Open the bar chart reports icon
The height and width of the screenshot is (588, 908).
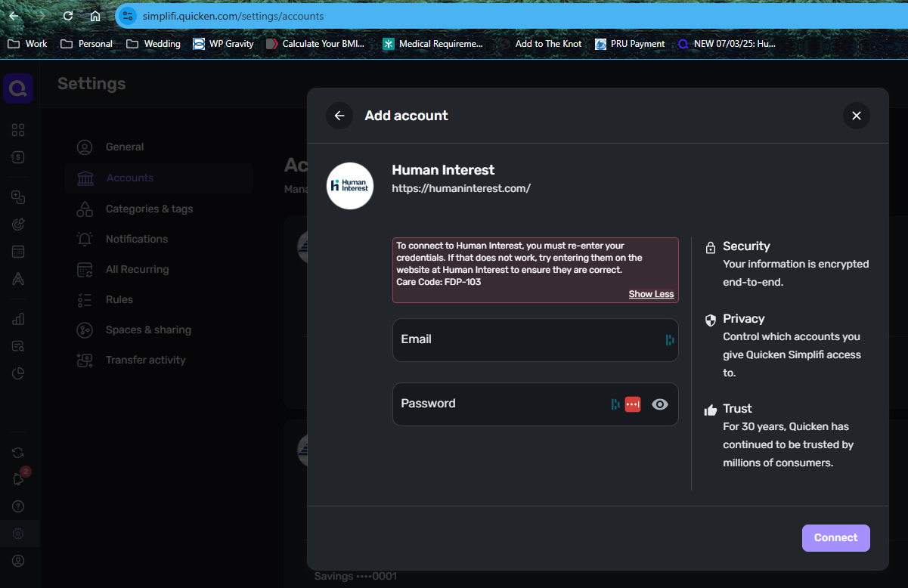[x=18, y=319]
